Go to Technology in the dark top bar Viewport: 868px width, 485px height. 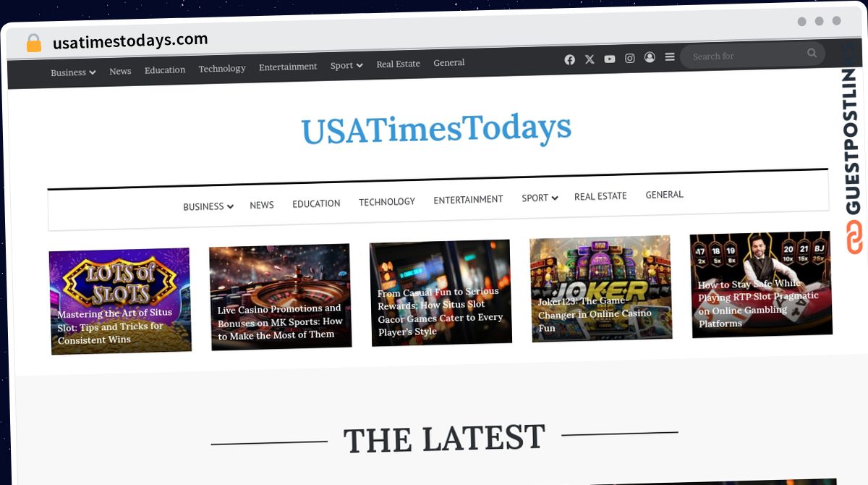click(222, 68)
